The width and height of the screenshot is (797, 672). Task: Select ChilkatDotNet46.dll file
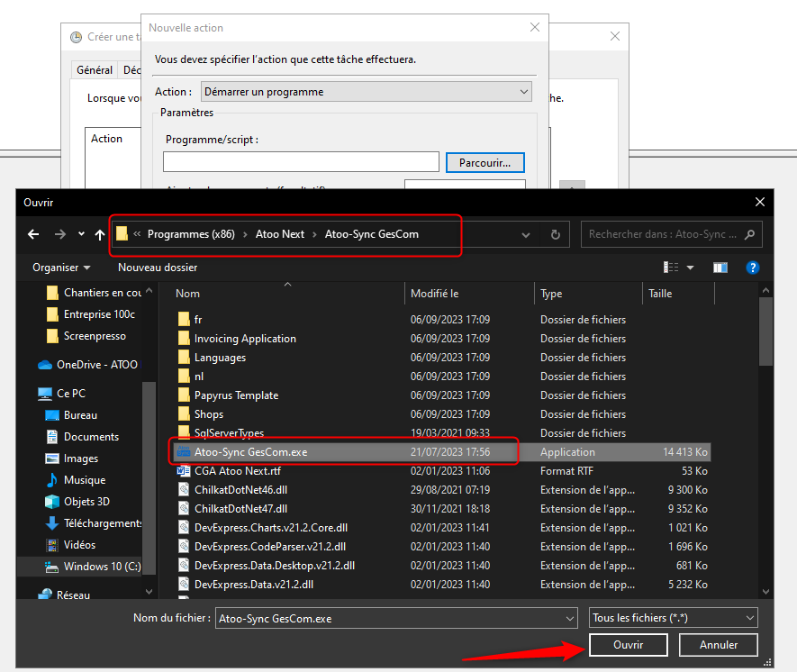click(x=441, y=489)
